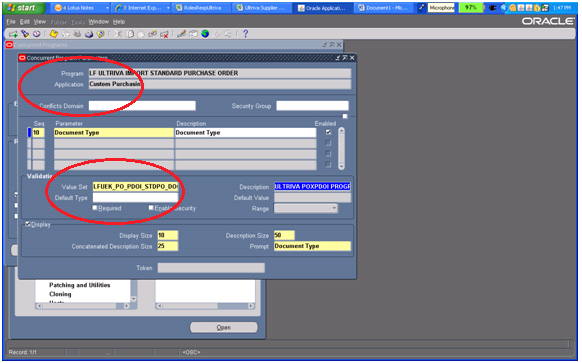Click the Delete Record red X icon
582x363 pixels.
point(164,34)
